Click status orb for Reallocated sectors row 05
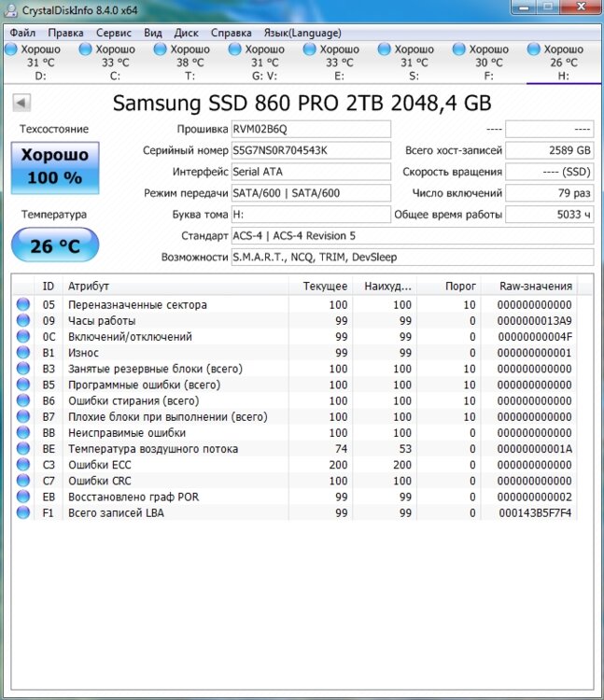604x700 pixels. 23,305
